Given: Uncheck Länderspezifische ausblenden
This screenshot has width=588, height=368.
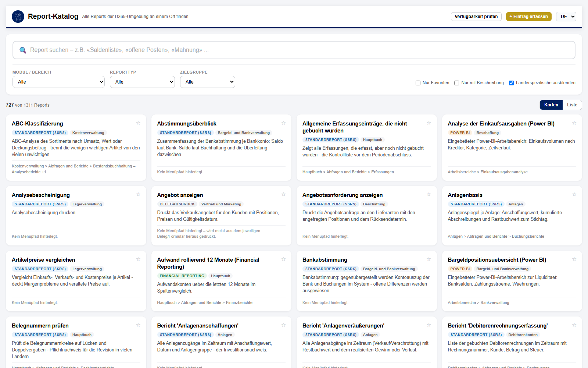Looking at the screenshot, I should (x=511, y=83).
